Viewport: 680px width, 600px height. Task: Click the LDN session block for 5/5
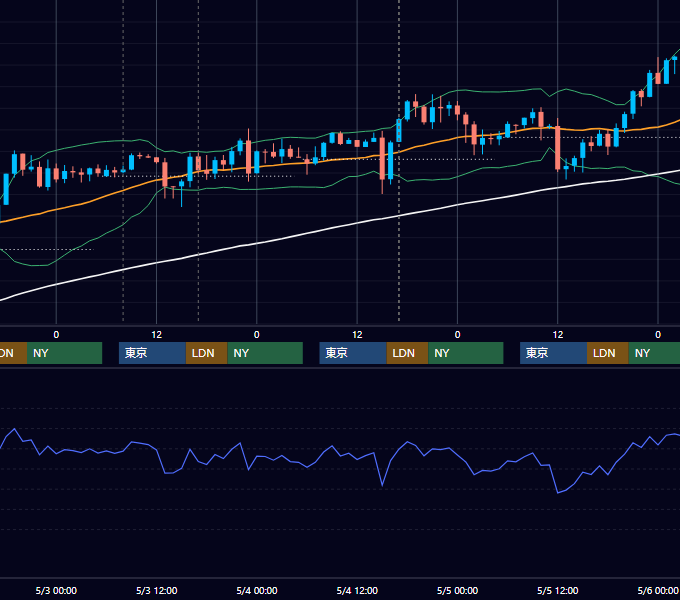click(x=608, y=353)
